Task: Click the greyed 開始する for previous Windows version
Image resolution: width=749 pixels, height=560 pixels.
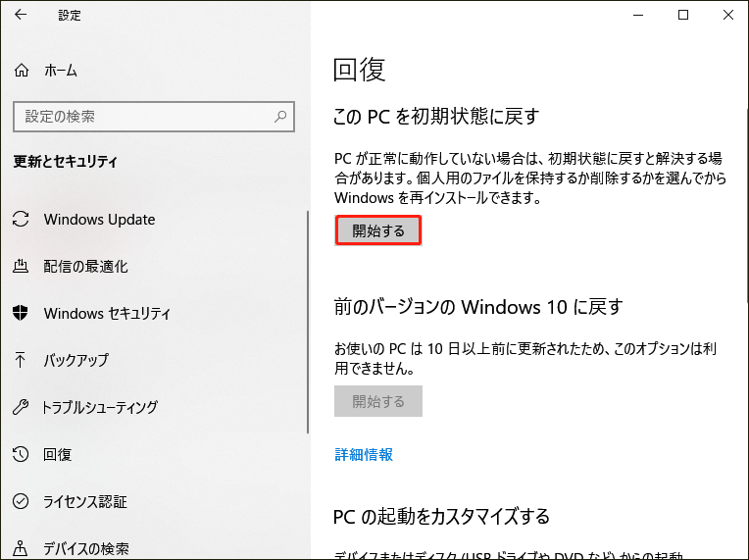Action: pyautogui.click(x=377, y=401)
